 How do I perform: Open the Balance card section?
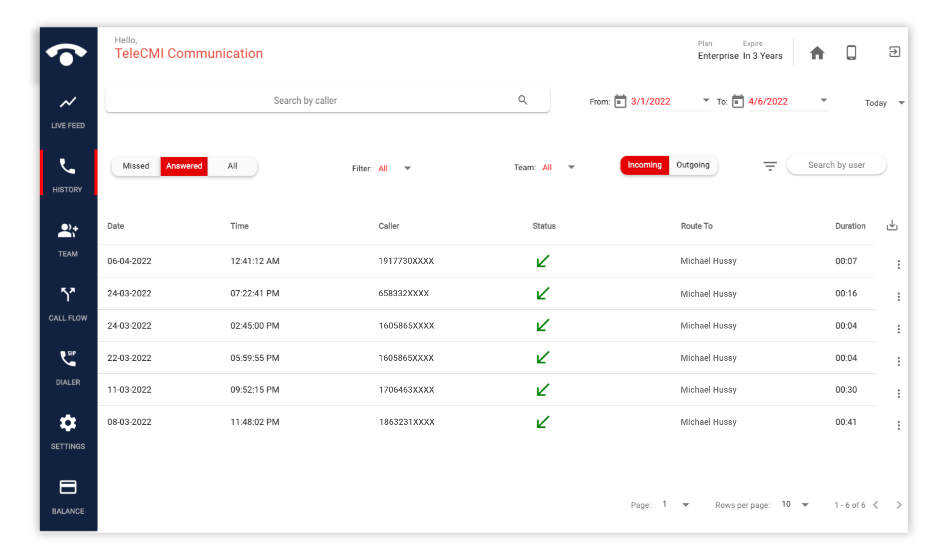click(68, 497)
